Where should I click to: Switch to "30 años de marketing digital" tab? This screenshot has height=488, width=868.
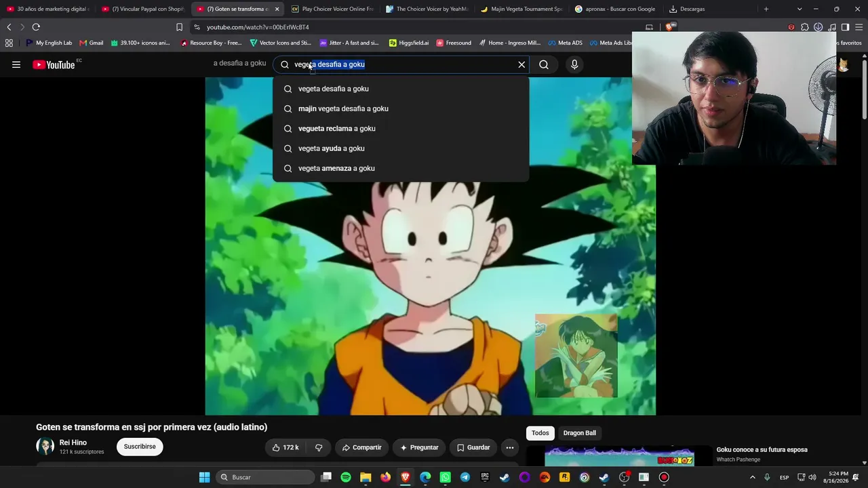(x=47, y=9)
